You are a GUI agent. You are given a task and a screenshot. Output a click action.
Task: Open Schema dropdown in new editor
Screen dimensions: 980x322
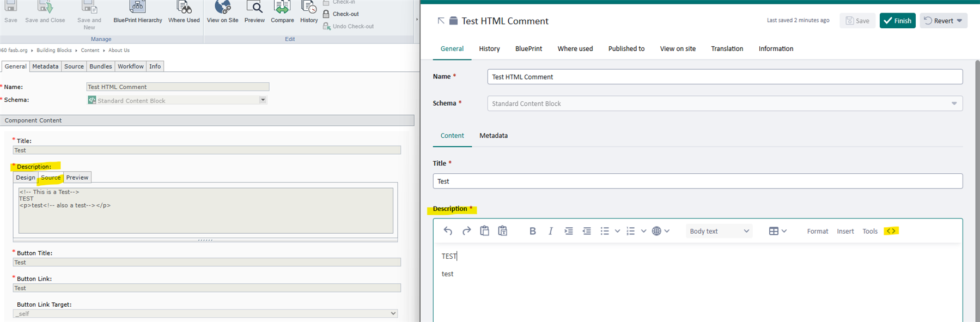coord(725,104)
